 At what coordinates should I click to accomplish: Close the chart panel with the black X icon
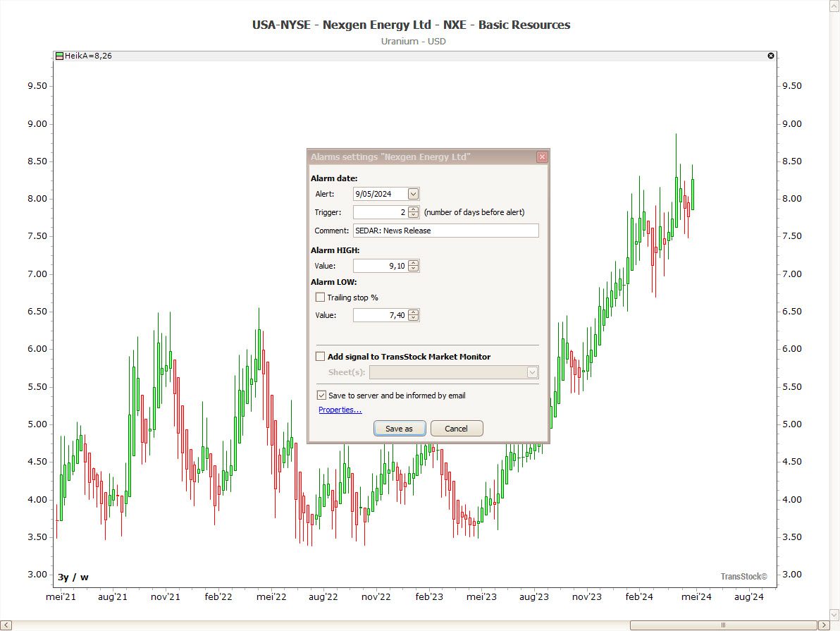770,56
